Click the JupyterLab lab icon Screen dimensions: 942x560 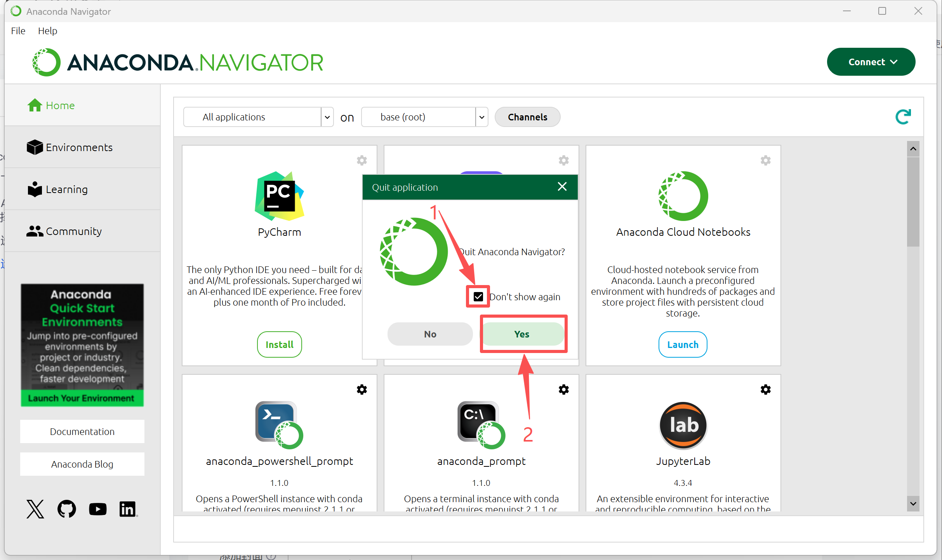pos(683,425)
